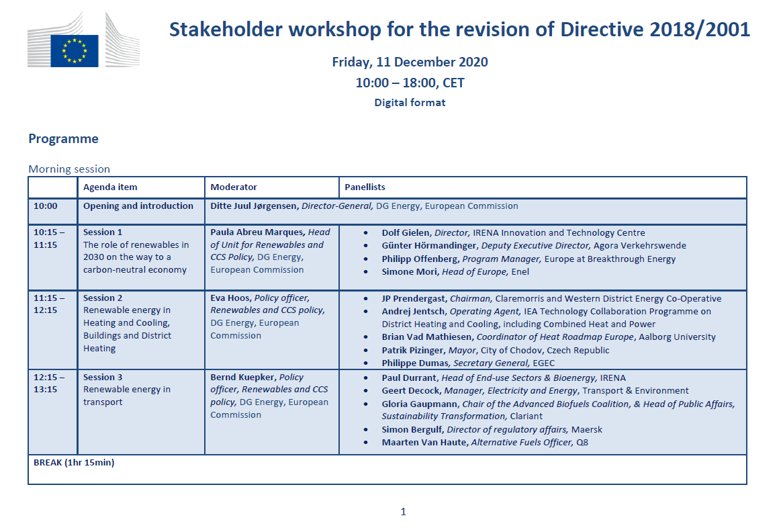The image size is (781, 532).
Task: Click moderator 'Bernd Kuepker'
Action: 242,377
